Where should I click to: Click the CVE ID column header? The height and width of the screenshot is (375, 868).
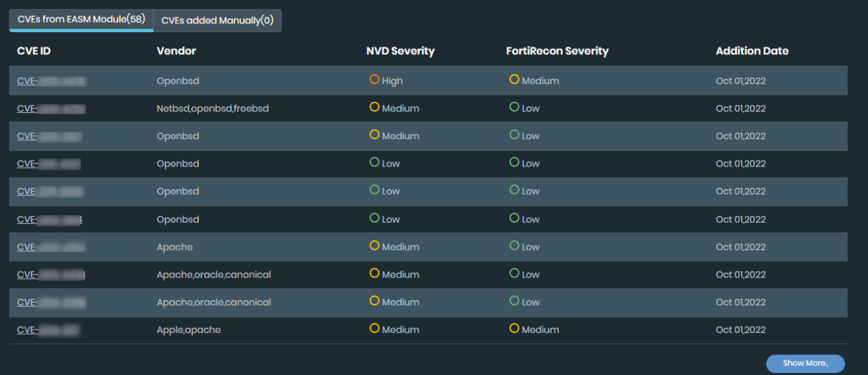tap(33, 51)
